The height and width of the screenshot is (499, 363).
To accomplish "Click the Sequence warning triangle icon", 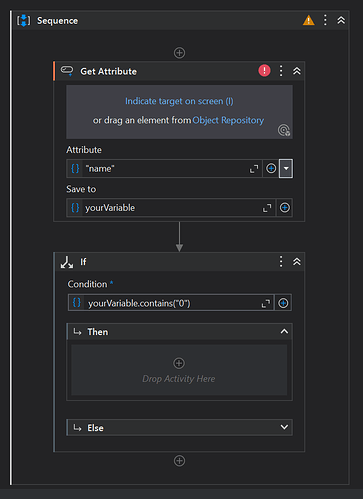I will pyautogui.click(x=309, y=20).
